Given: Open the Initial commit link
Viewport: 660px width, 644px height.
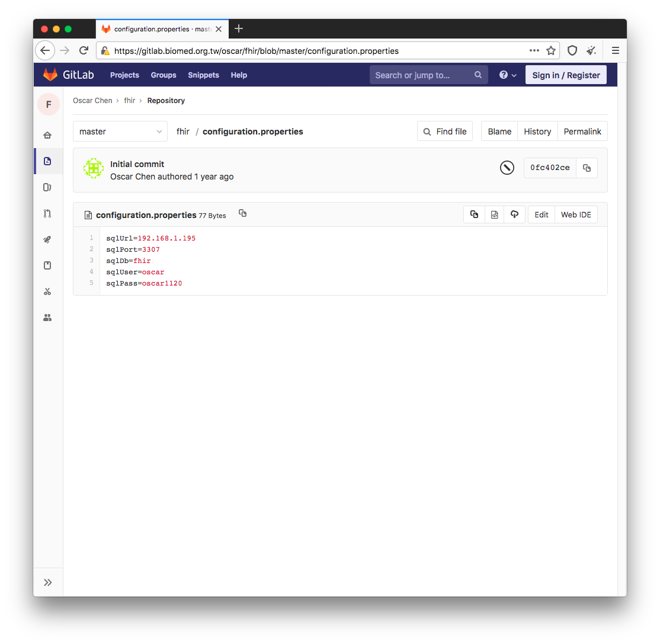Looking at the screenshot, I should click(137, 164).
